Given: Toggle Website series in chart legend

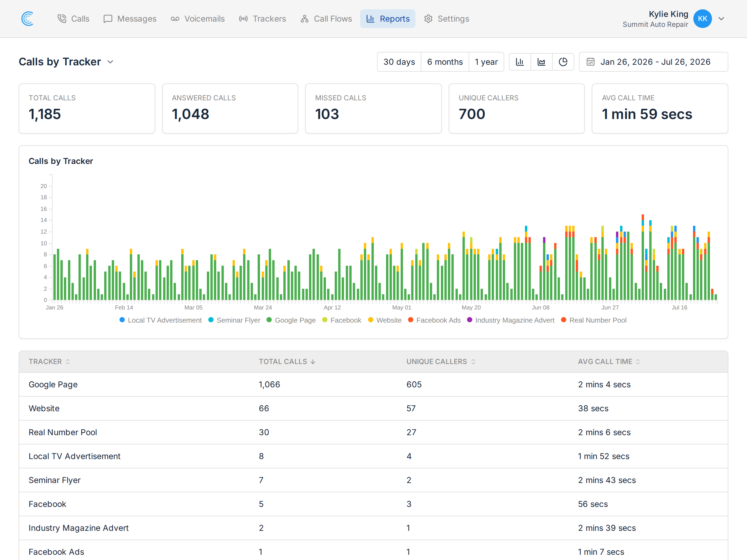Looking at the screenshot, I should (x=385, y=320).
